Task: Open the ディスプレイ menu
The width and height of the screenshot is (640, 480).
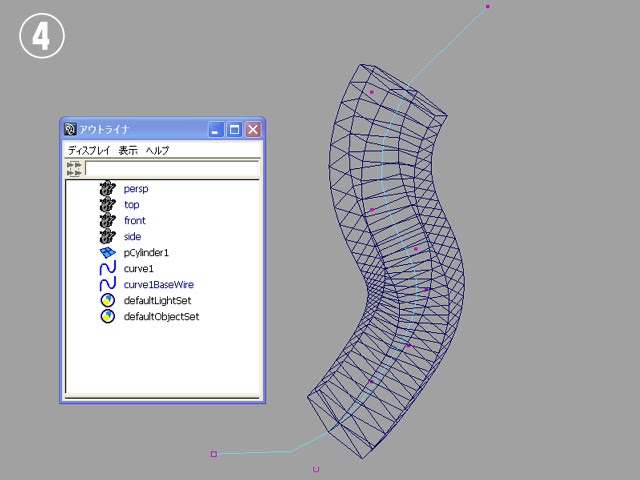Action: pos(89,151)
